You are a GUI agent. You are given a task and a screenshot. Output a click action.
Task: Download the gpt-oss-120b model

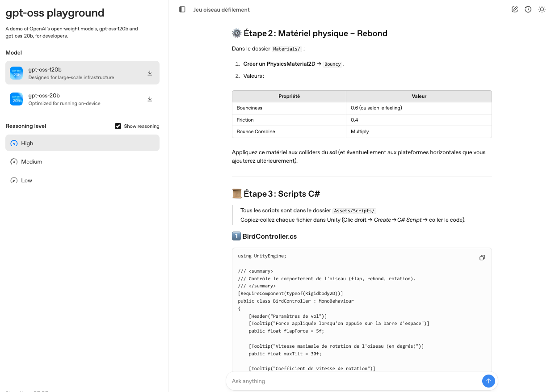(150, 73)
